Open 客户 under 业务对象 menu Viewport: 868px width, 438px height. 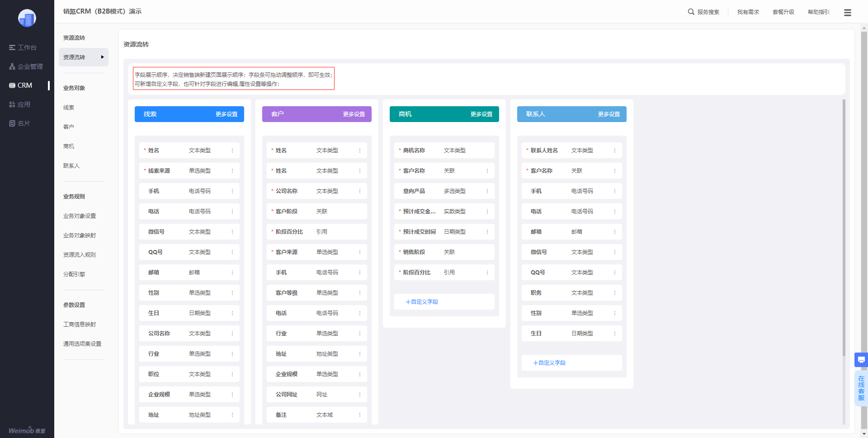[x=69, y=127]
